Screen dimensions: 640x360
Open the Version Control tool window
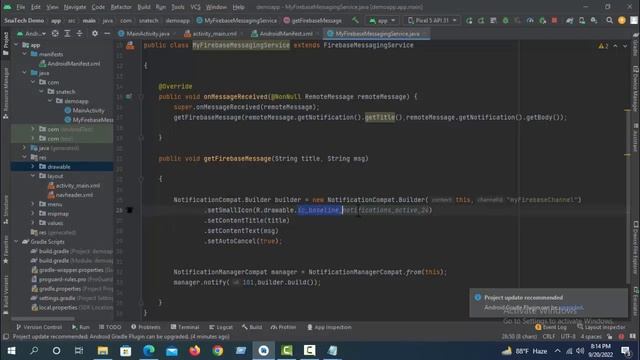coord(39,327)
